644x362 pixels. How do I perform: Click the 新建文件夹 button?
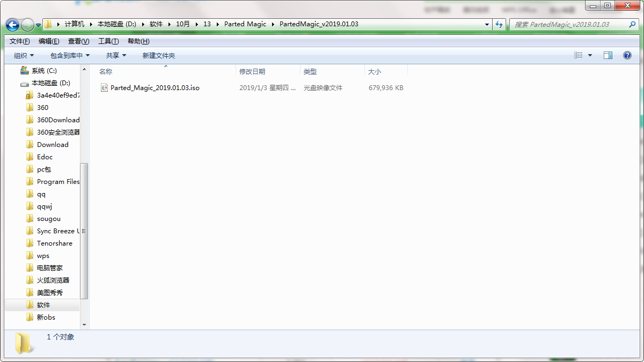[158, 55]
